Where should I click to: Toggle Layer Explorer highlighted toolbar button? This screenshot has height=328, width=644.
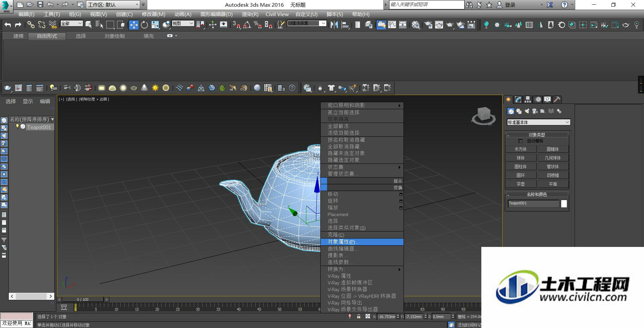click(x=381, y=24)
